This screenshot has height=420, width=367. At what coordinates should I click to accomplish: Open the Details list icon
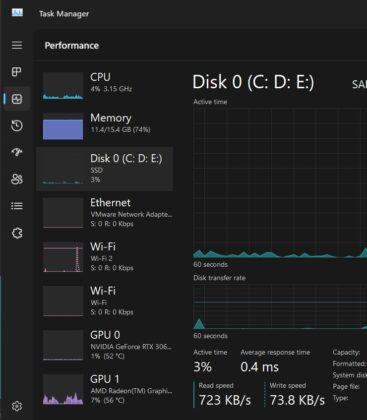(x=17, y=206)
